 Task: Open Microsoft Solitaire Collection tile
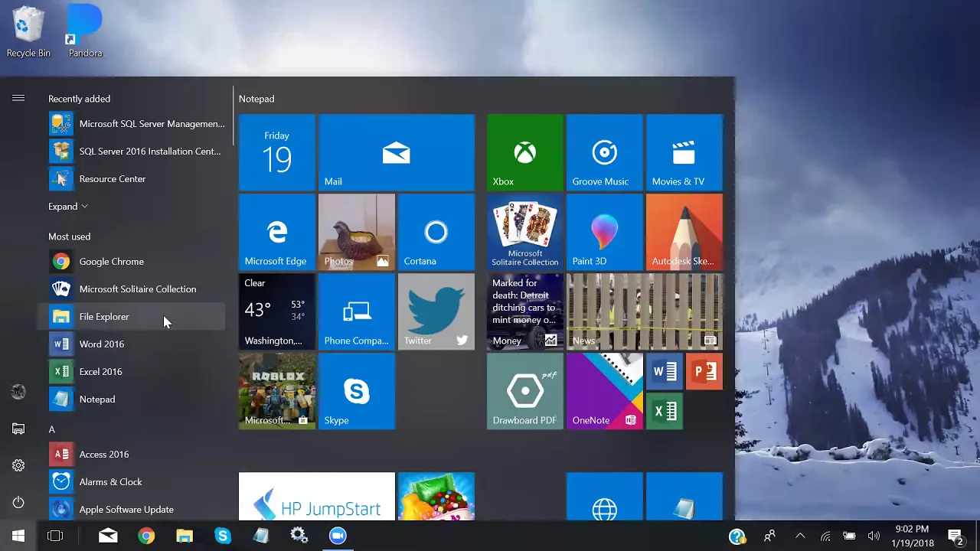(x=525, y=232)
